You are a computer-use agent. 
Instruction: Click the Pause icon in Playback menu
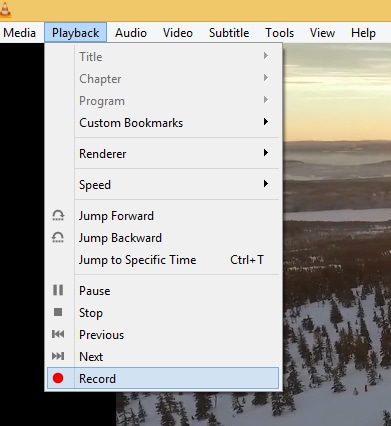[58, 290]
